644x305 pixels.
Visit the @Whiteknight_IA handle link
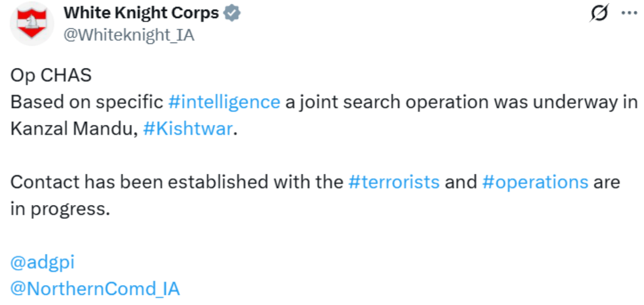129,35
